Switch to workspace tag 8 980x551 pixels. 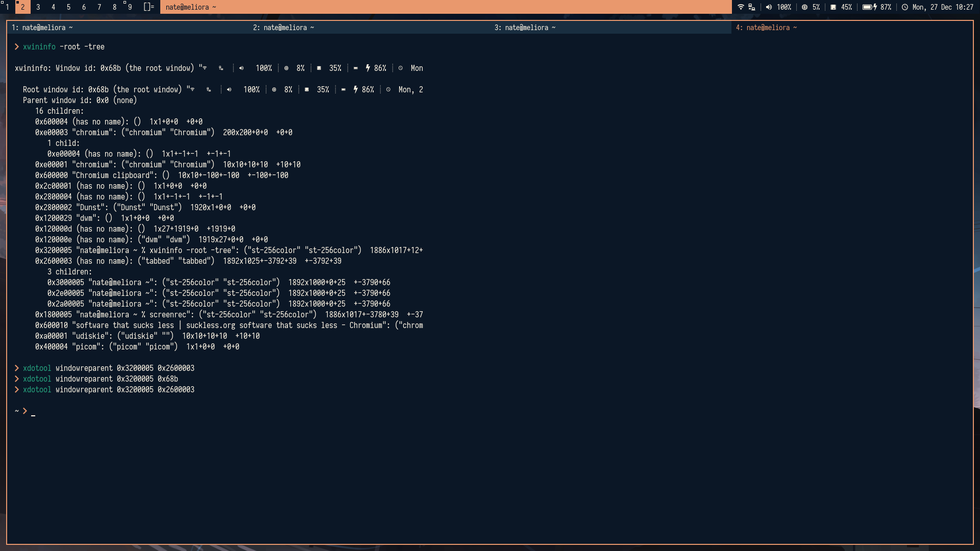[x=114, y=7]
